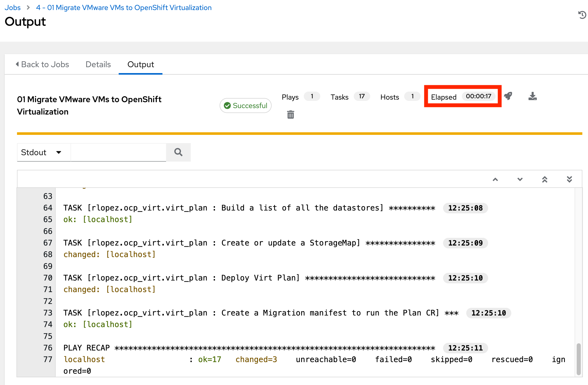Open the Jobs breadcrumb link

tap(13, 8)
